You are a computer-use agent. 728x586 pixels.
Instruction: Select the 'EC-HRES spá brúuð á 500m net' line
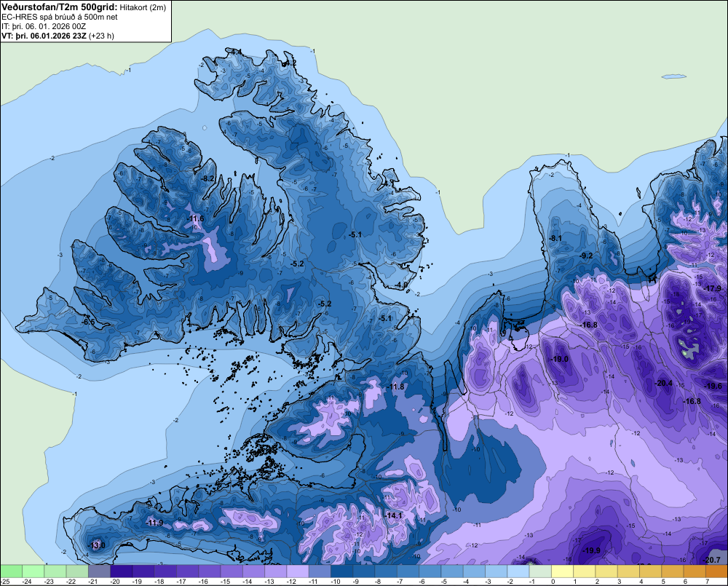[60, 17]
